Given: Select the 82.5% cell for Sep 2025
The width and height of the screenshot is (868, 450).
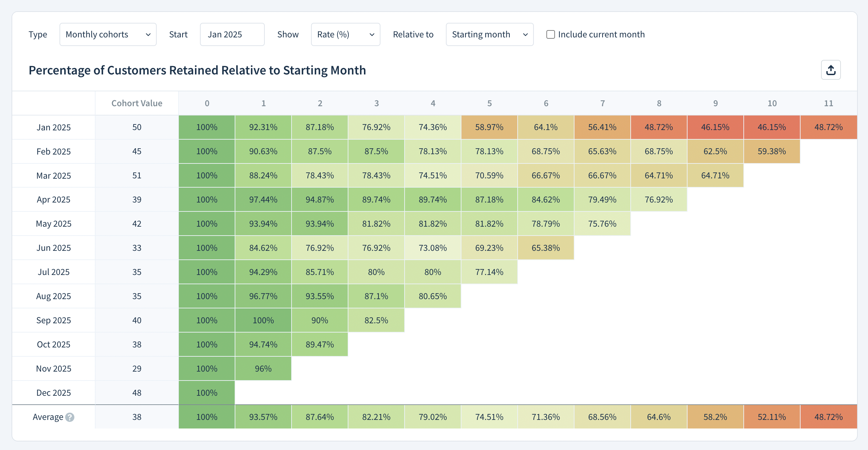Looking at the screenshot, I should pyautogui.click(x=376, y=320).
